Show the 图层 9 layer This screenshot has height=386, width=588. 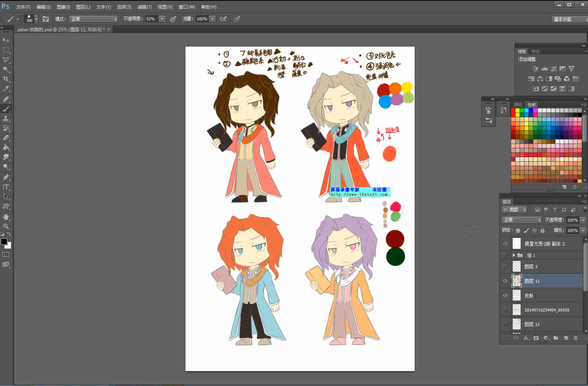pos(505,267)
